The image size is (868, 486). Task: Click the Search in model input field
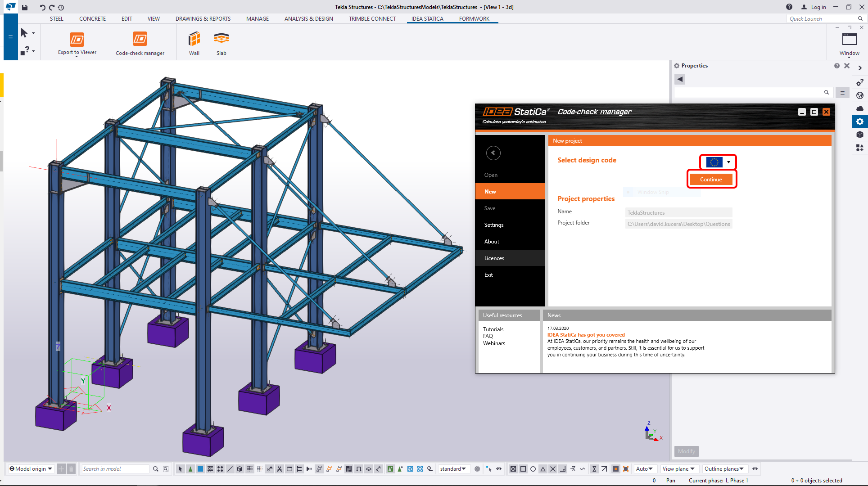pyautogui.click(x=115, y=469)
